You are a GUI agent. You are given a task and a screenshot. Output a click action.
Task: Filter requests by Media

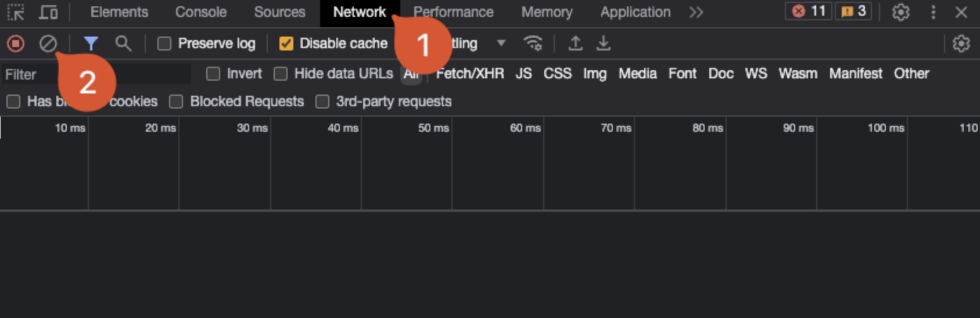point(637,74)
